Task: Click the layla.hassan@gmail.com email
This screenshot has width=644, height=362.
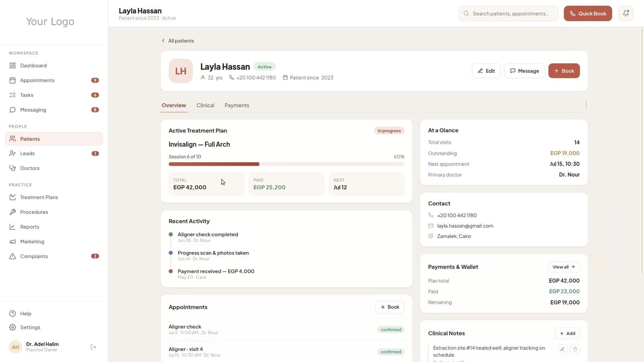Action: (465, 226)
